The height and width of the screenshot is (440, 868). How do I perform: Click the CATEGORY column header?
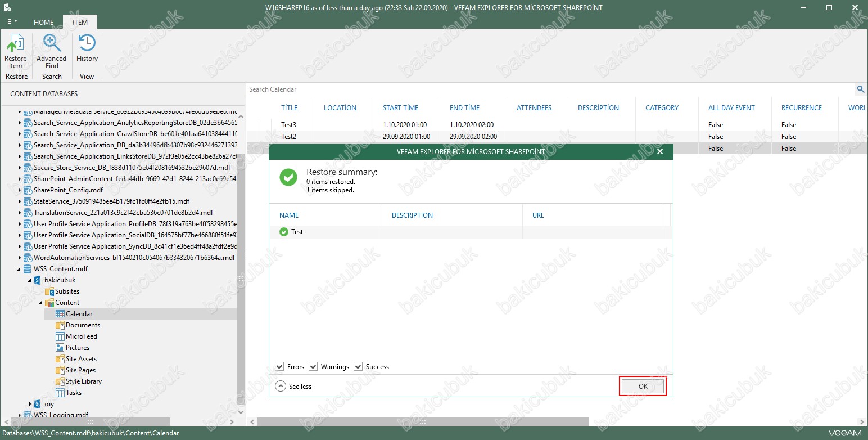tap(662, 108)
